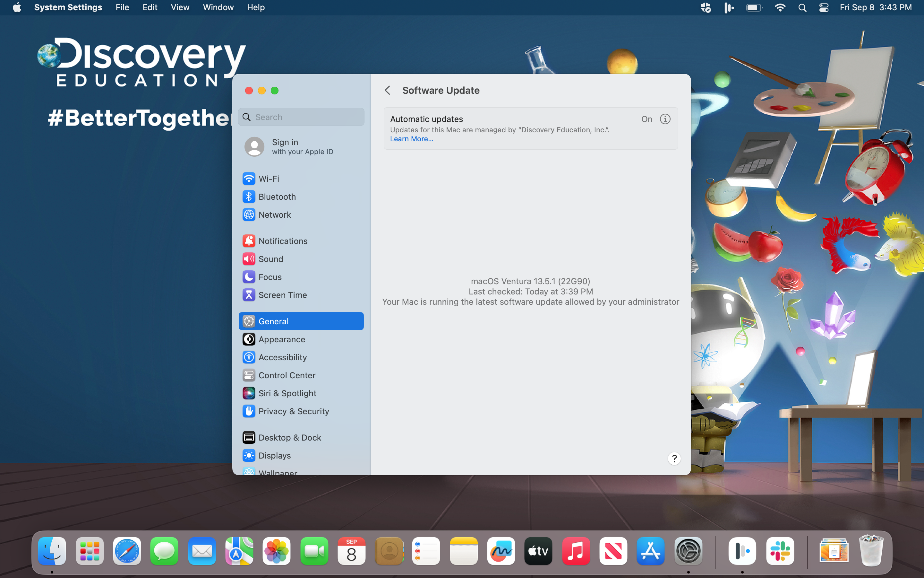This screenshot has width=924, height=578.
Task: Show battery status in menu bar
Action: point(754,8)
